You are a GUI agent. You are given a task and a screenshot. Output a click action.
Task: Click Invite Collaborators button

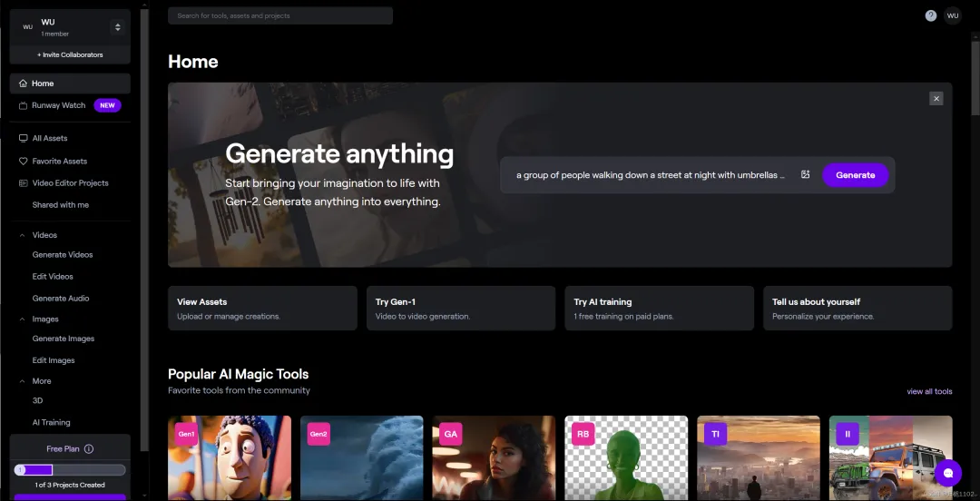(70, 54)
